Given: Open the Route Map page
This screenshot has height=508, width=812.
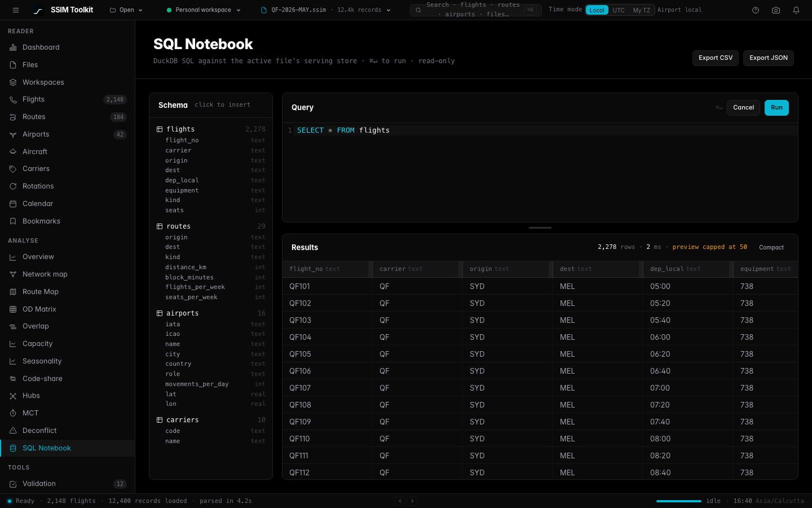Looking at the screenshot, I should click(68, 292).
